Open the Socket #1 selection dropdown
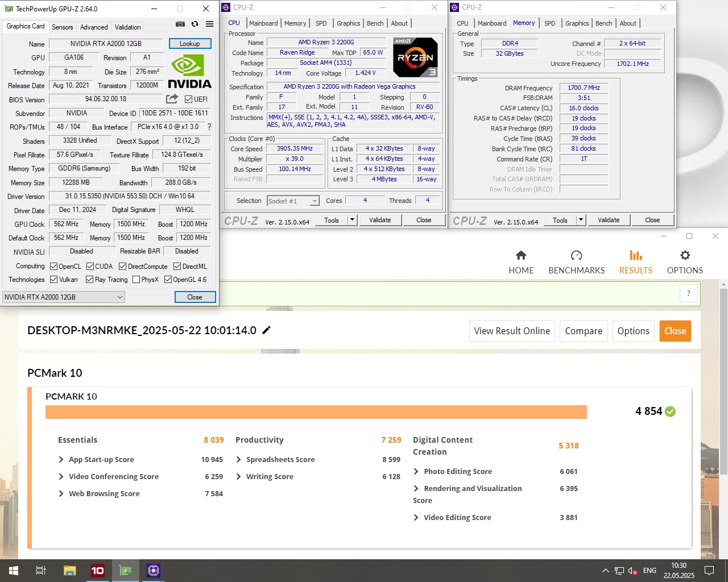Viewport: 728px width, 582px height. (x=293, y=201)
